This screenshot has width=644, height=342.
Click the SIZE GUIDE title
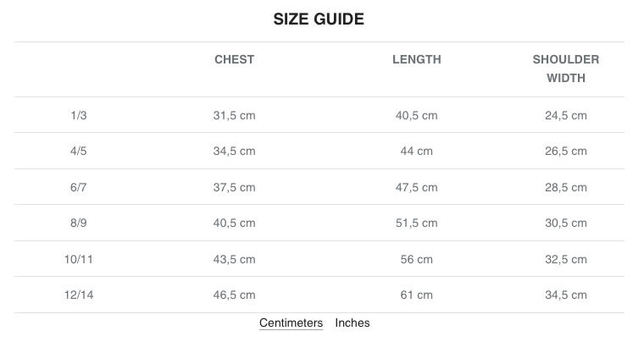click(x=319, y=19)
